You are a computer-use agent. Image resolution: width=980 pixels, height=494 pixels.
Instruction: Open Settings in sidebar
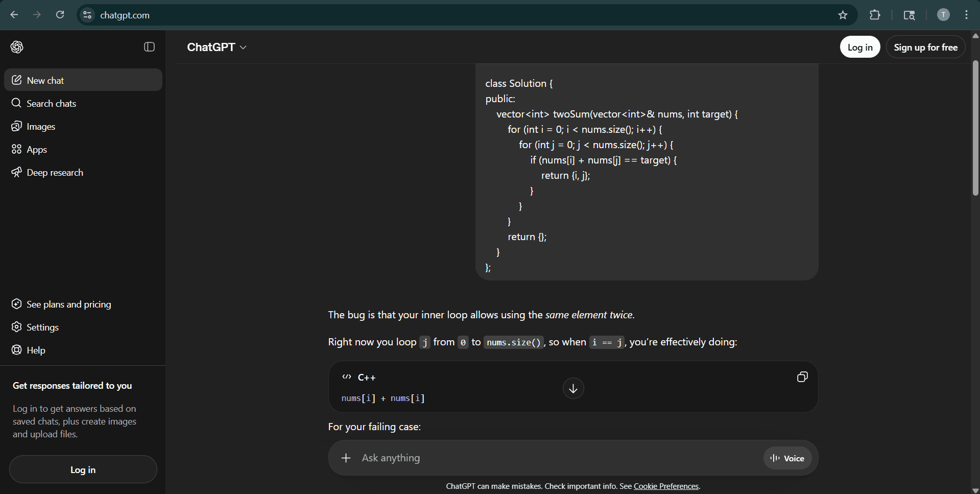click(x=83, y=327)
